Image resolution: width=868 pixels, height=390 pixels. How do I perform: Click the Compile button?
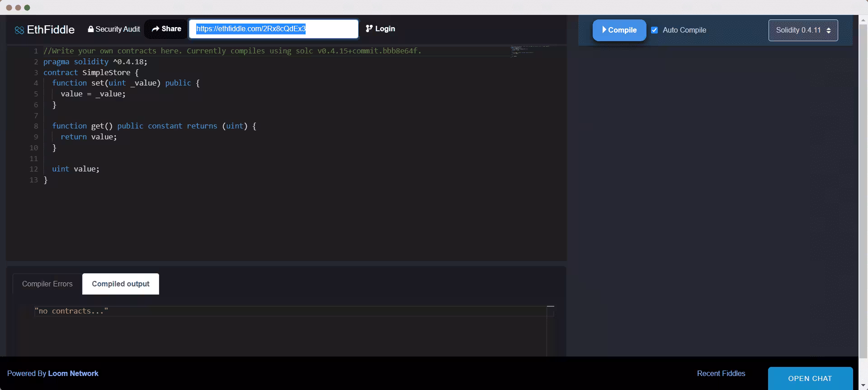619,30
